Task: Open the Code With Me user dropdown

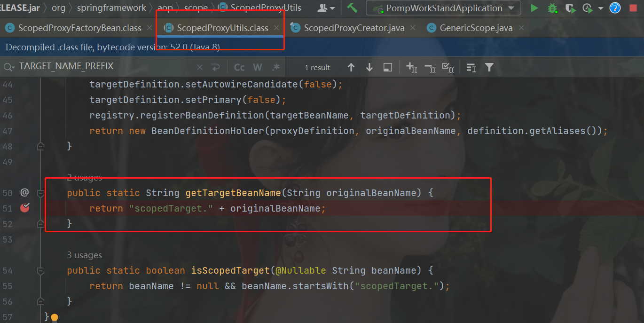Action: [x=326, y=8]
